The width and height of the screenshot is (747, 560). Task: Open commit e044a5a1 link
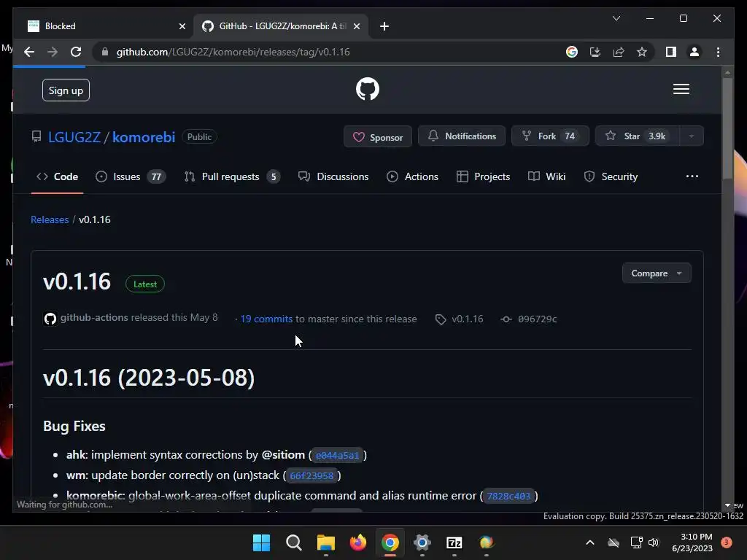click(x=337, y=455)
